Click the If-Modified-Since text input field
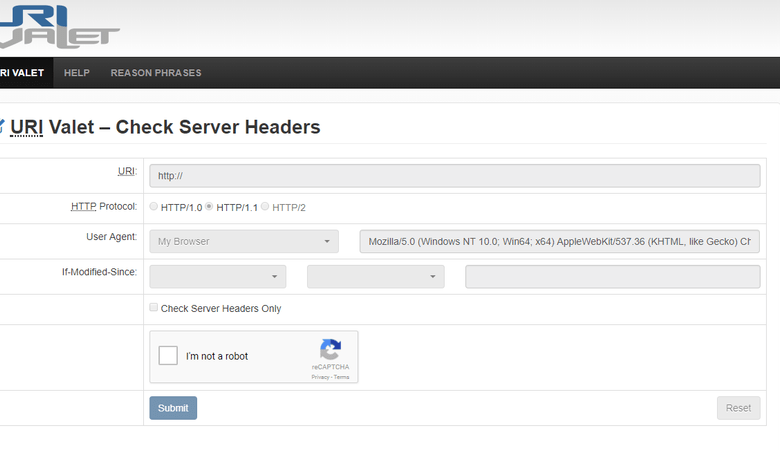 pyautogui.click(x=612, y=276)
